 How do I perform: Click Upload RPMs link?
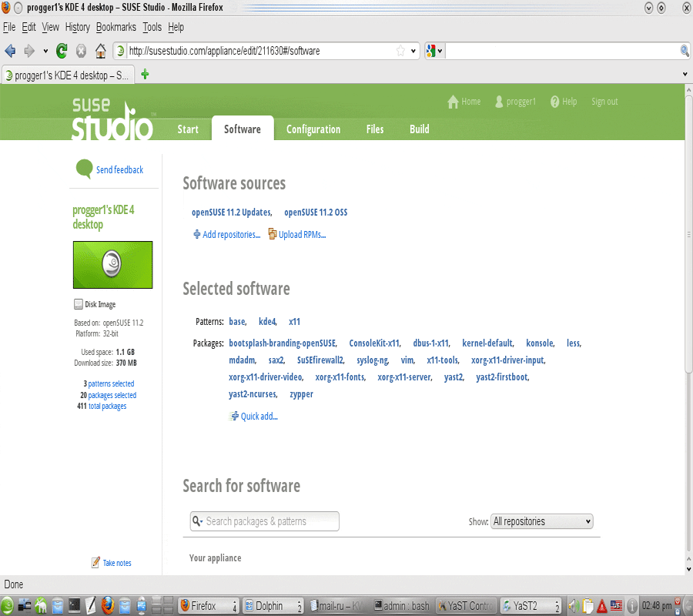297,234
